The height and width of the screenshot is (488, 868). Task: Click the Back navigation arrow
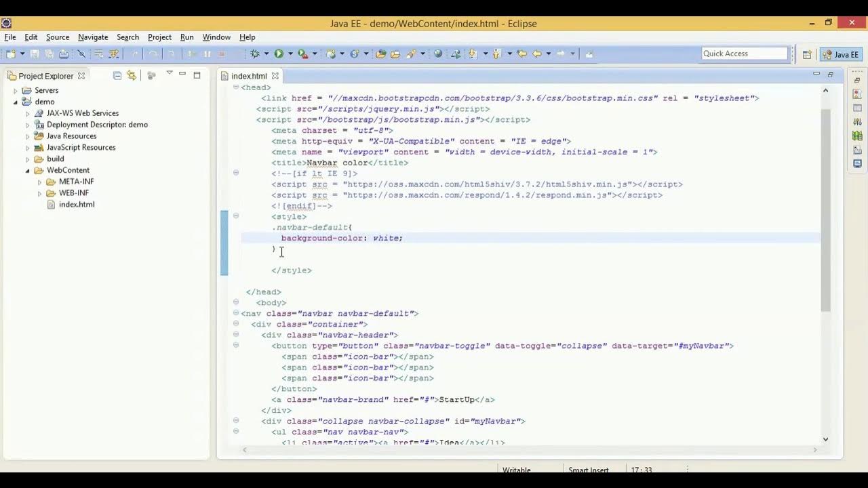[536, 54]
